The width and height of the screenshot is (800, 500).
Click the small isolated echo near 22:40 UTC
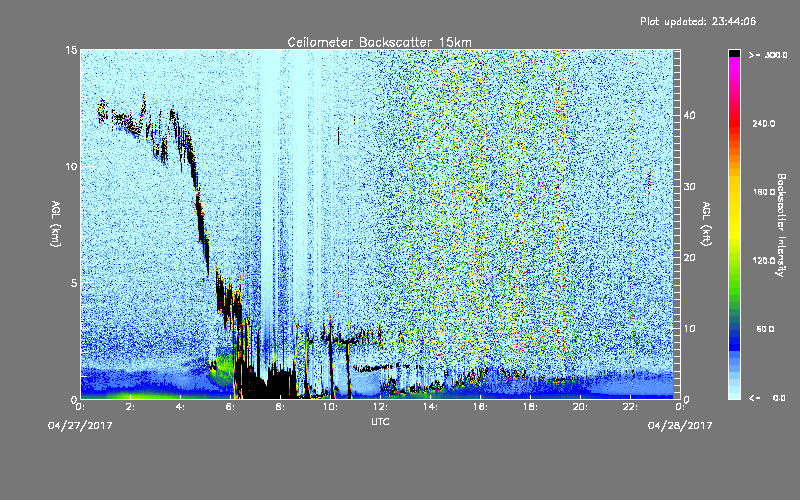pyautogui.click(x=649, y=183)
